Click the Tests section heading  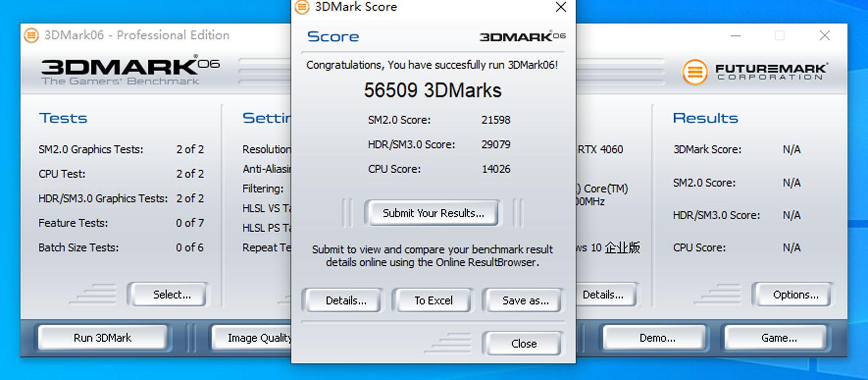(63, 118)
